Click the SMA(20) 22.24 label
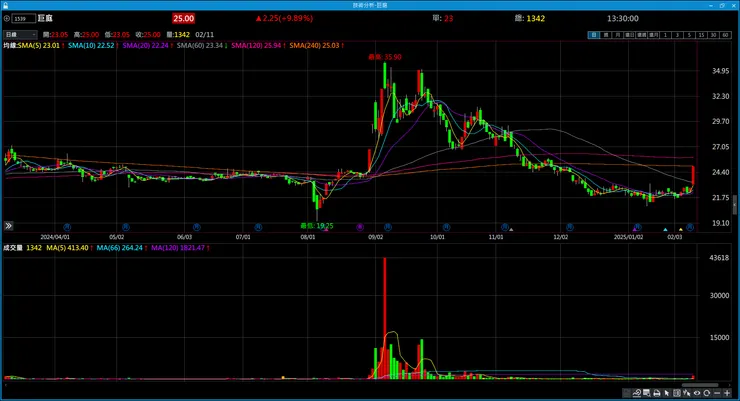Viewport: 740px width, 401px height. click(145, 45)
